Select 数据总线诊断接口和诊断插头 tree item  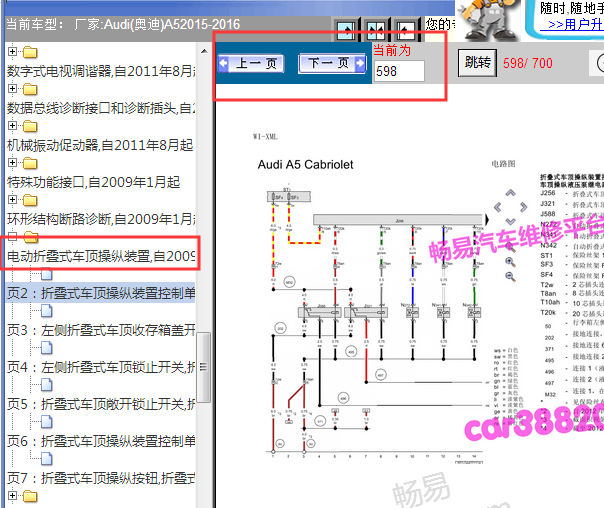(x=101, y=108)
